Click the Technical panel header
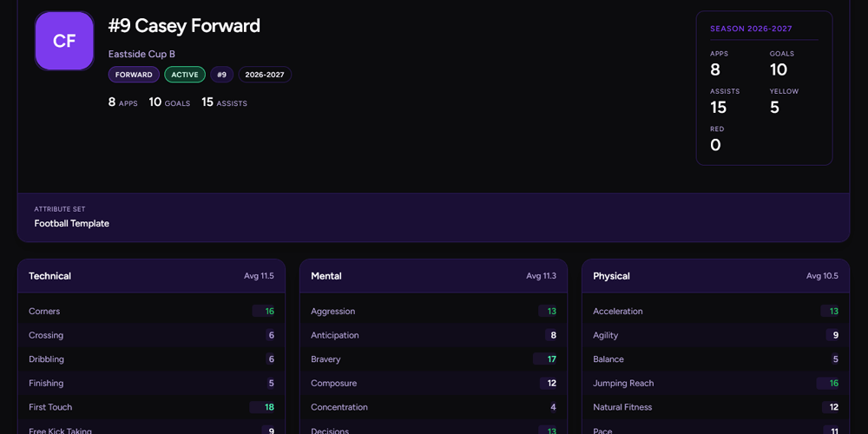The width and height of the screenshot is (868, 434). pos(151,276)
